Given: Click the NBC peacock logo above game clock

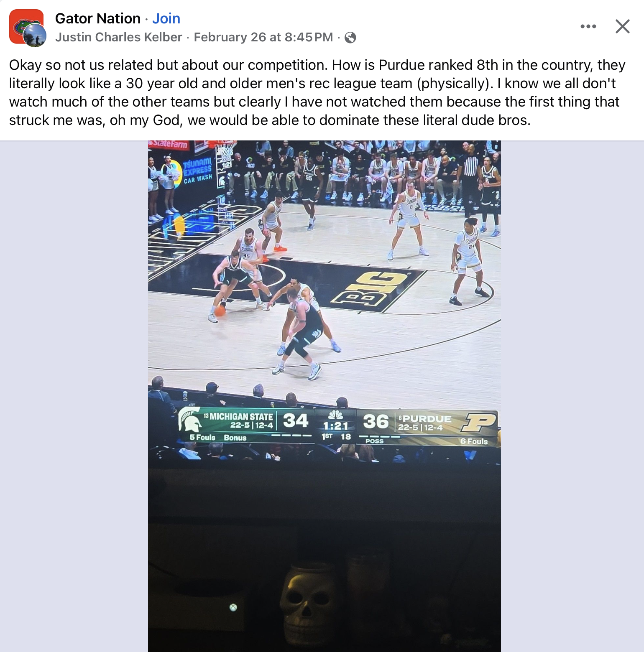Looking at the screenshot, I should coord(336,415).
